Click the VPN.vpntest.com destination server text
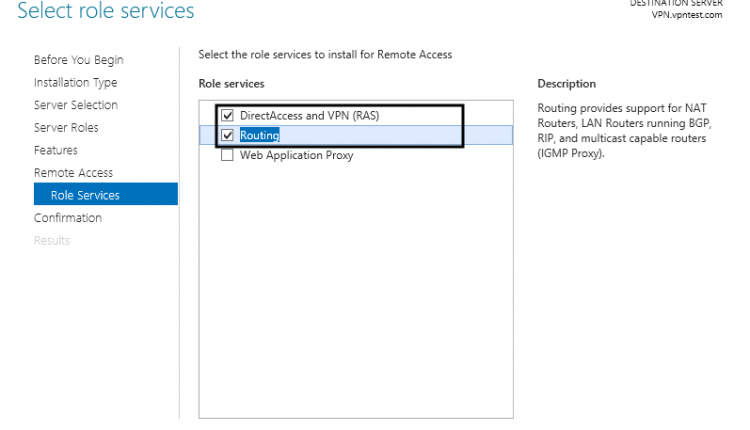The image size is (750, 430). pos(685,14)
